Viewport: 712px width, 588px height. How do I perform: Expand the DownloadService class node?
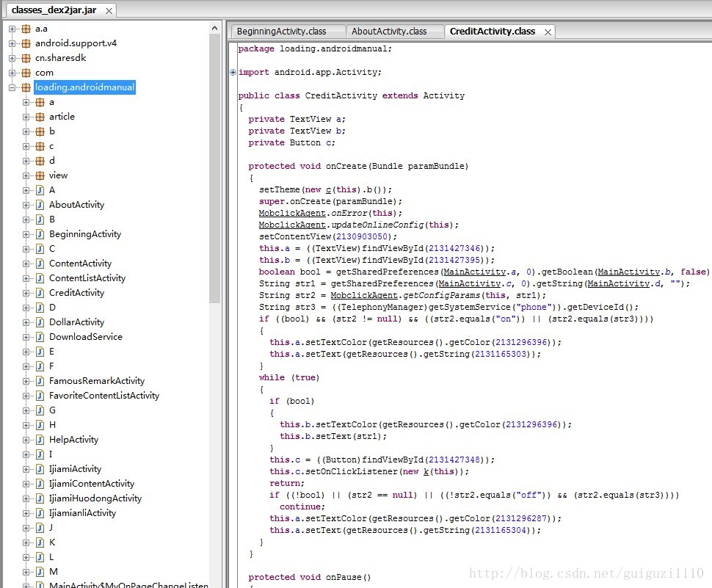point(26,337)
